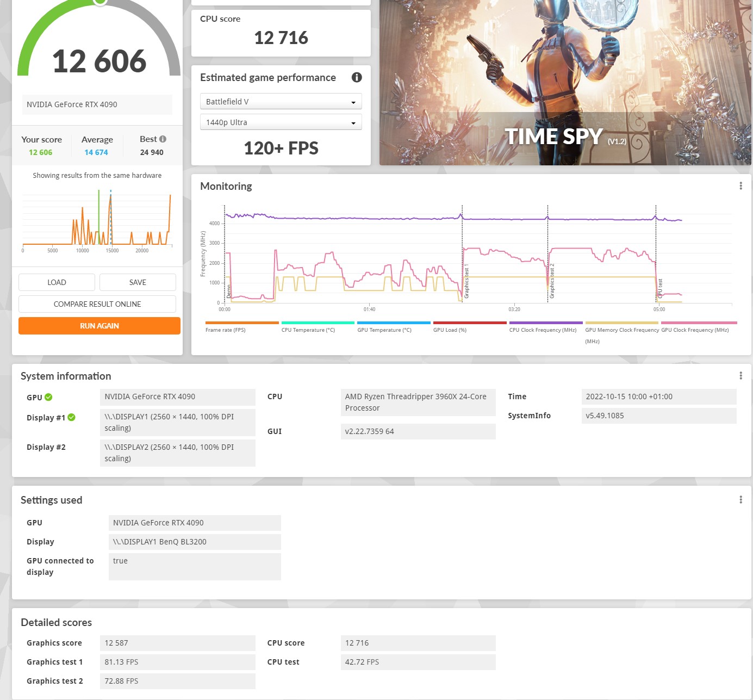Click COMPARE RESULT ONLINE button

97,304
